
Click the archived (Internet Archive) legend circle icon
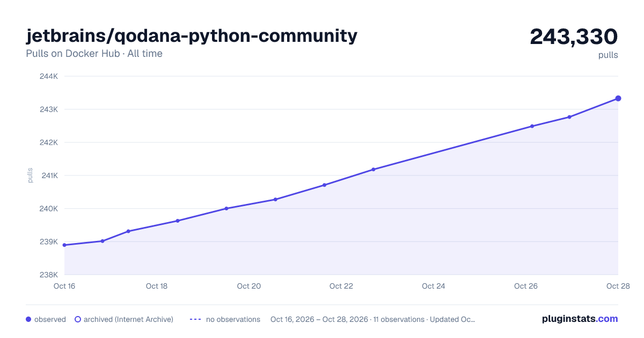tap(78, 319)
